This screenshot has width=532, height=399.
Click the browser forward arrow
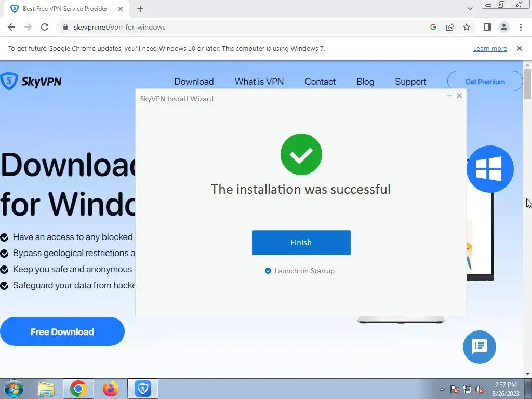[x=28, y=27]
